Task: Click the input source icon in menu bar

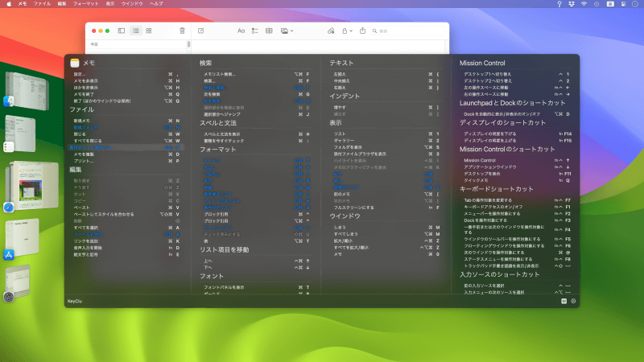Action: pos(610,4)
